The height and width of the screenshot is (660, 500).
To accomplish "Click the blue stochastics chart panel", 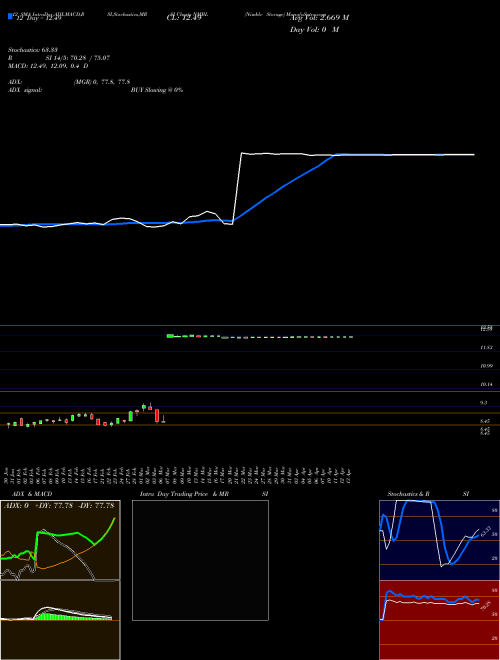I will click(439, 540).
